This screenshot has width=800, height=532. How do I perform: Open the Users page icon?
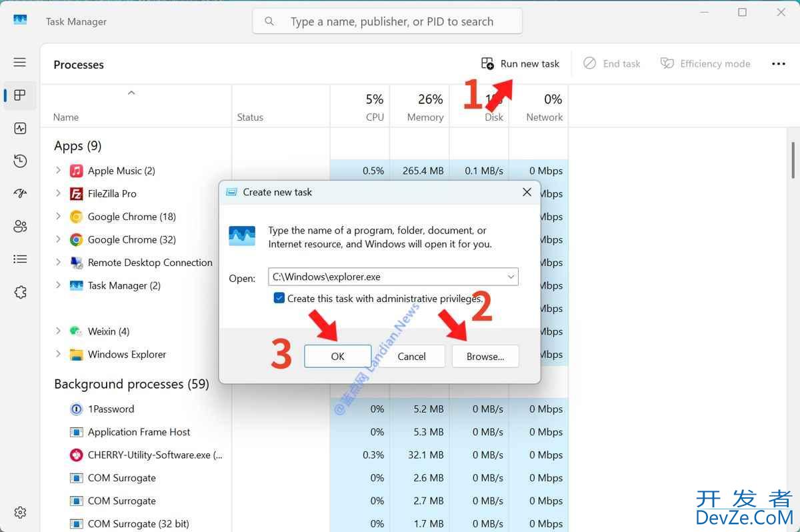(20, 226)
